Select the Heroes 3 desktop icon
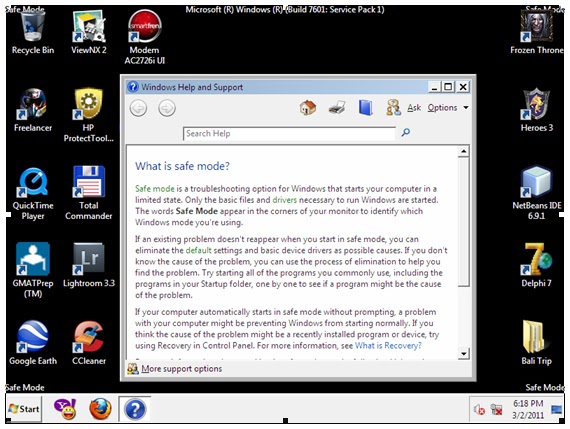The height and width of the screenshot is (429, 570). (537, 110)
